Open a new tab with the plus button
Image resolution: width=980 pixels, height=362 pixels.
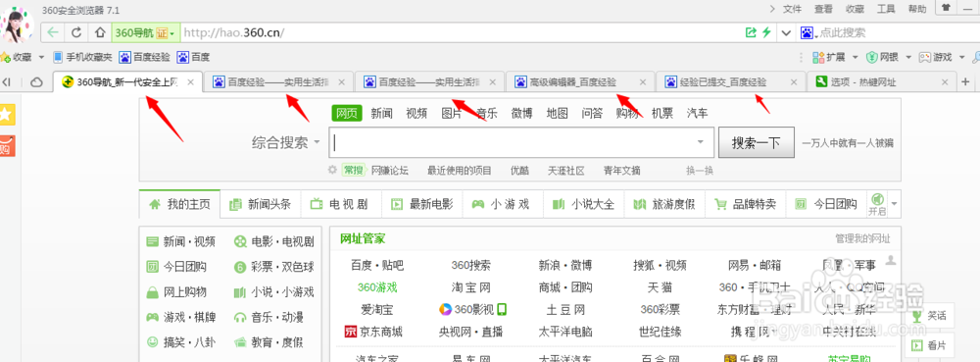pyautogui.click(x=965, y=81)
